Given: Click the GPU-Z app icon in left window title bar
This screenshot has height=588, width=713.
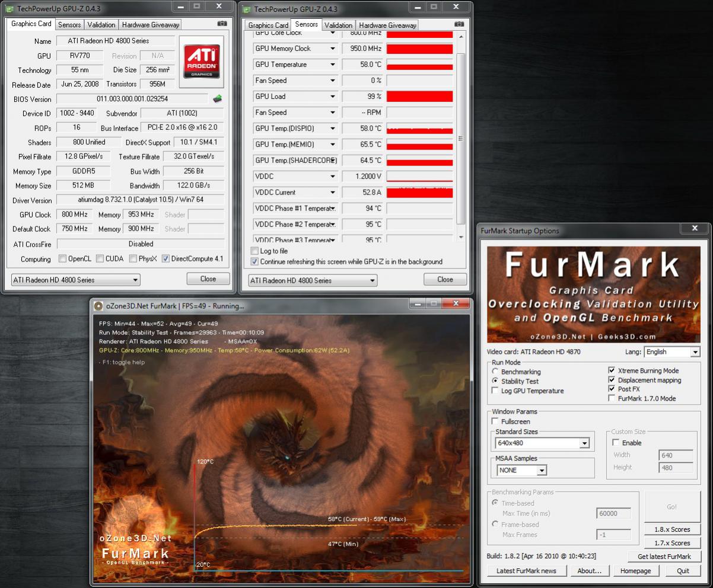Looking at the screenshot, I should click(x=9, y=8).
